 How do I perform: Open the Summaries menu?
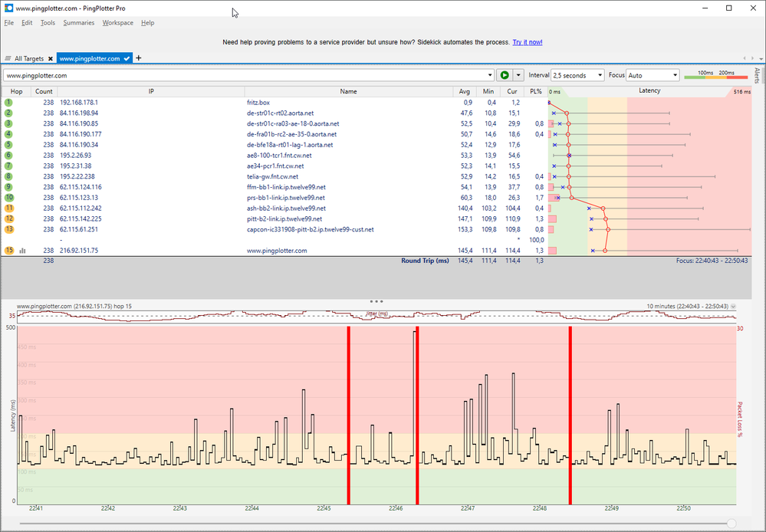78,23
